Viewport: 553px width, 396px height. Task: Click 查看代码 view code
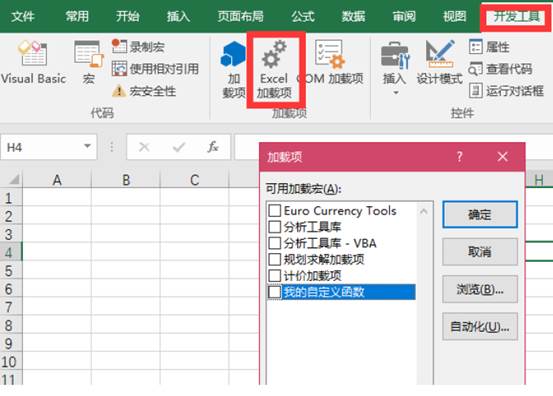click(x=500, y=69)
